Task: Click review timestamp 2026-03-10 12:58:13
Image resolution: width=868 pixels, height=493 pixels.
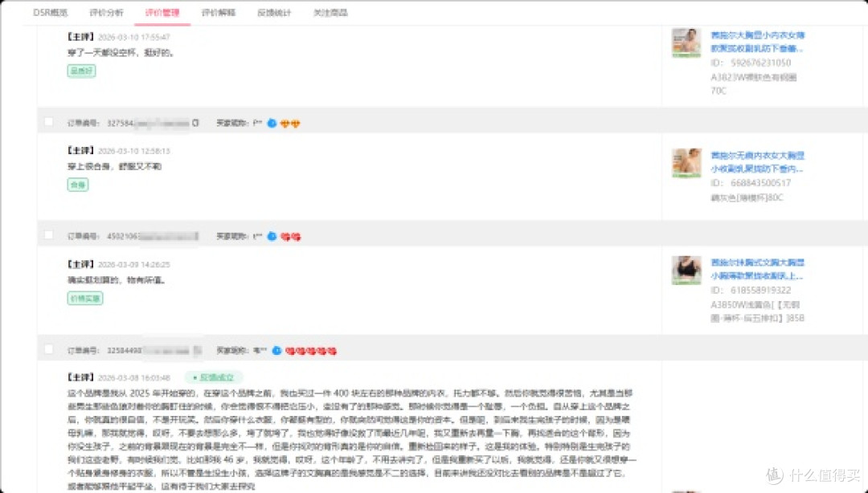Action: 134,150
